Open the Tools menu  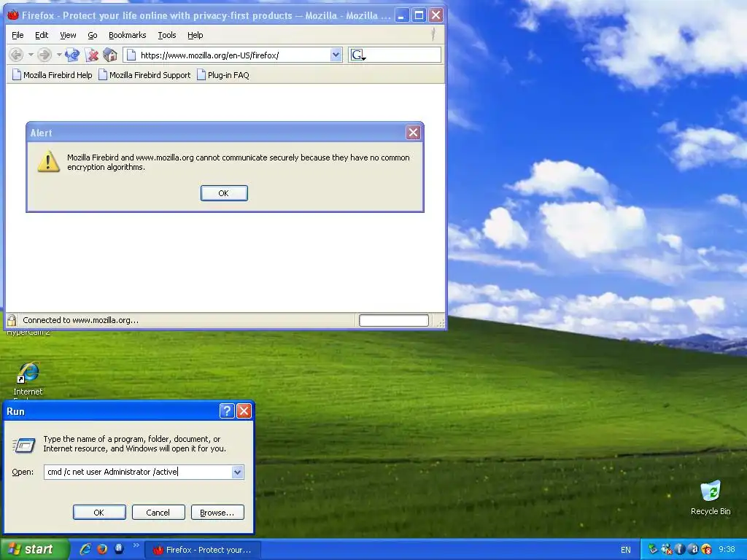[x=167, y=35]
